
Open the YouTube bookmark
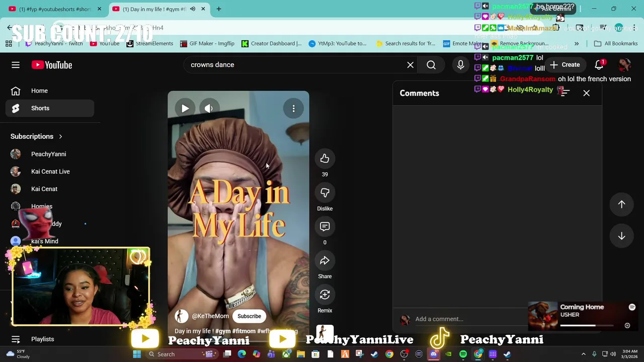105,44
